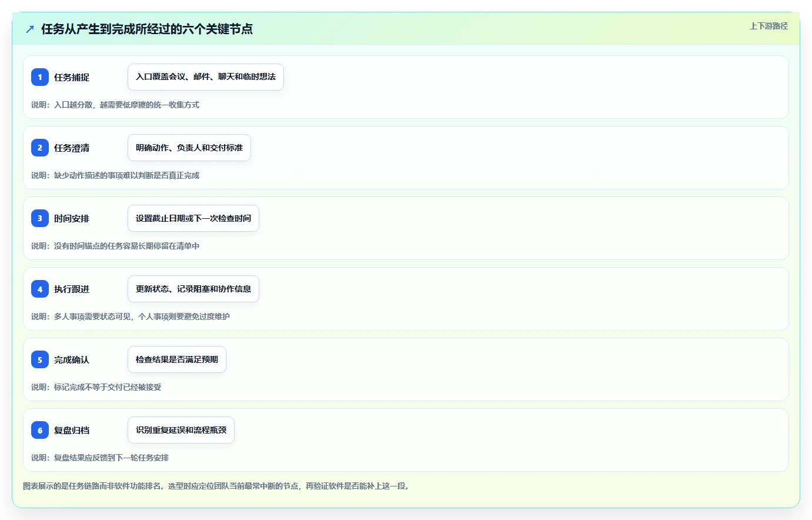Click the 检查结果是否满足预期 chip
The width and height of the screenshot is (812, 520).
click(177, 359)
